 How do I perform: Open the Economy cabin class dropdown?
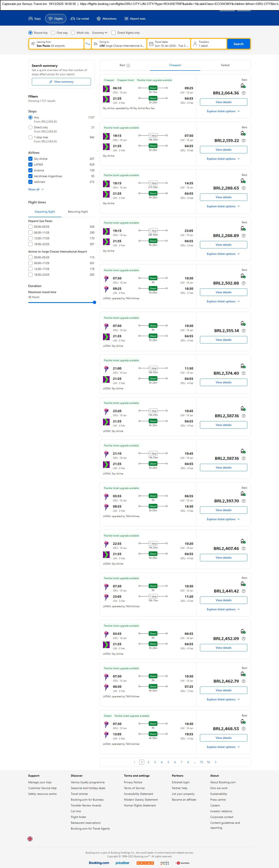(x=100, y=33)
